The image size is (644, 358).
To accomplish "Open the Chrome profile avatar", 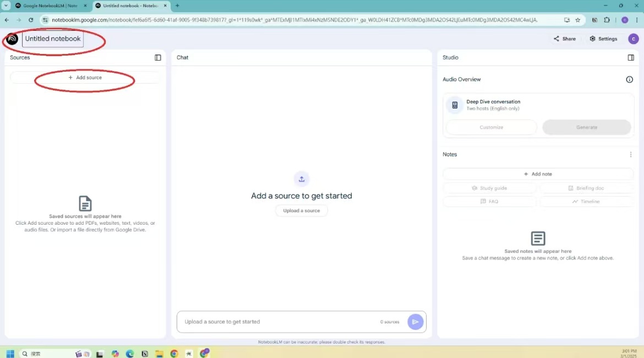I will [625, 20].
